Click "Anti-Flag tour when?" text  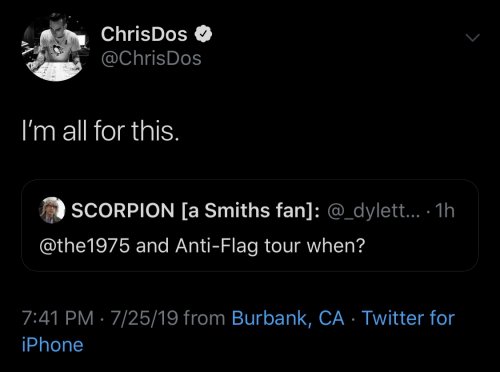click(270, 246)
